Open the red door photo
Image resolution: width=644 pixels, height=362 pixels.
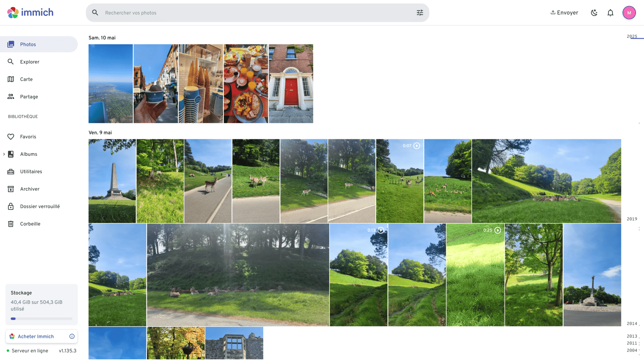pyautogui.click(x=291, y=84)
